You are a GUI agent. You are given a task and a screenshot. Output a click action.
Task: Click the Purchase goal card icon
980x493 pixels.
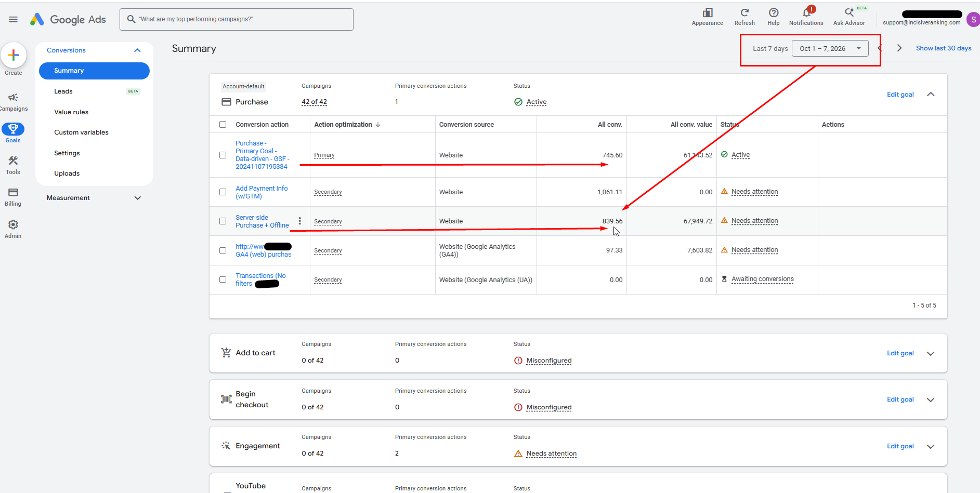[226, 102]
